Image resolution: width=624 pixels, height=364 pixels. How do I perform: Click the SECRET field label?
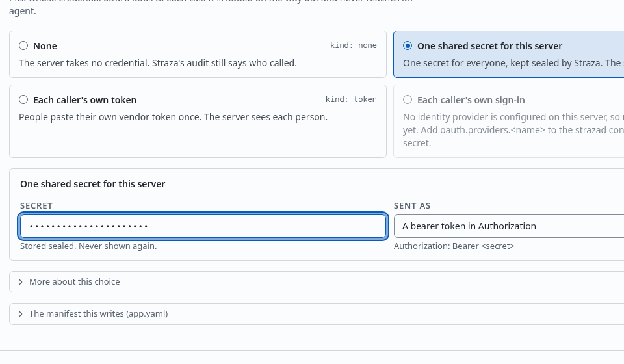(x=36, y=205)
